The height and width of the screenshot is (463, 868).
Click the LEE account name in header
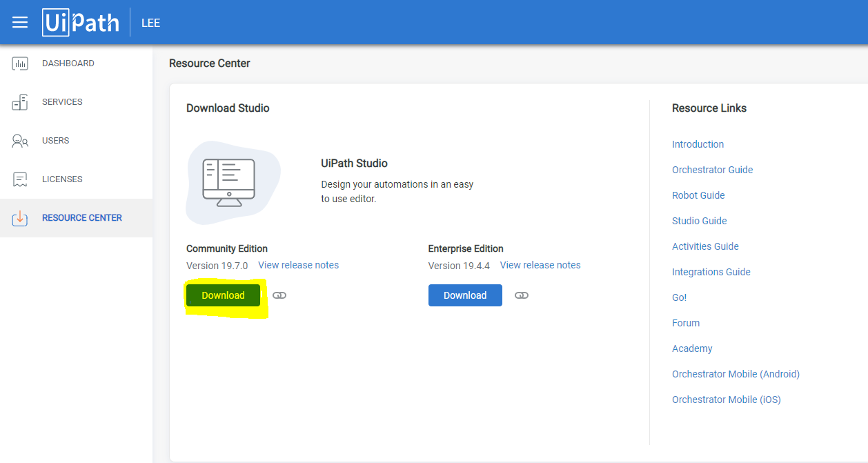150,23
